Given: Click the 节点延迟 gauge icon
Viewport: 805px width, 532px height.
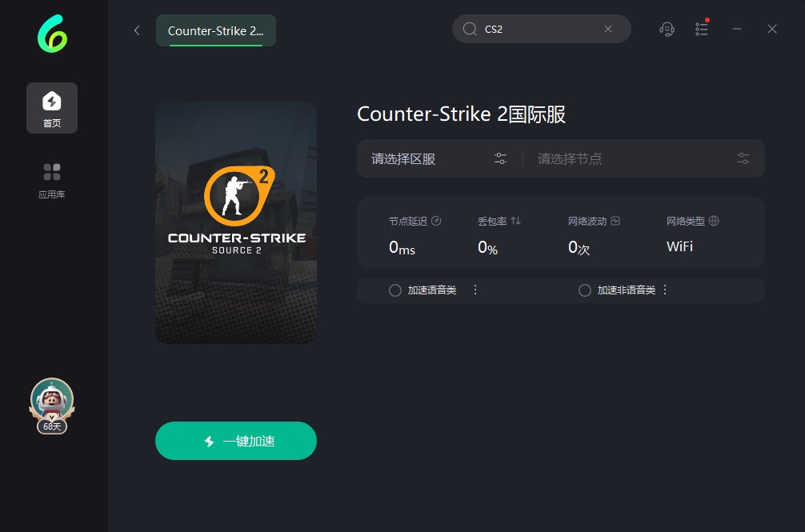Looking at the screenshot, I should 436,221.
